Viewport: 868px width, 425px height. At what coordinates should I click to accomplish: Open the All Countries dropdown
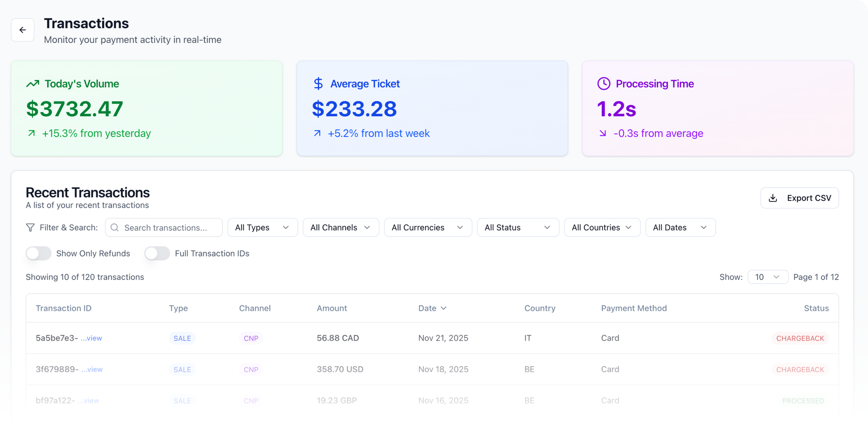pyautogui.click(x=602, y=227)
